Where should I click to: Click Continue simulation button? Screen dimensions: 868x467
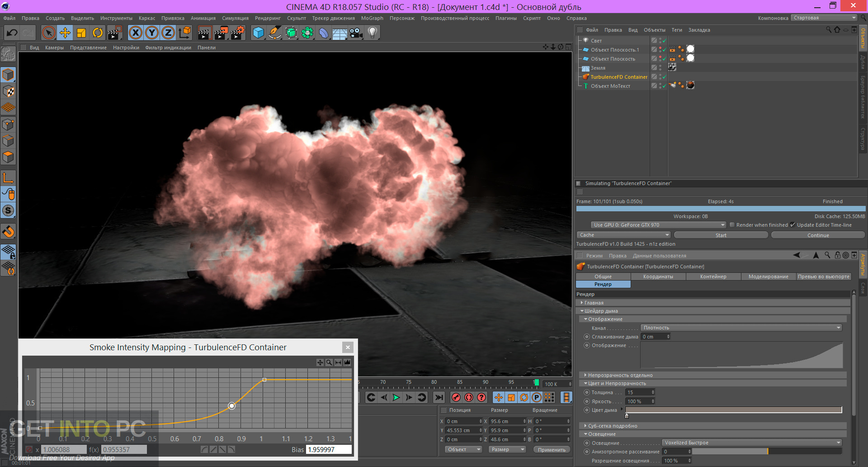click(818, 235)
